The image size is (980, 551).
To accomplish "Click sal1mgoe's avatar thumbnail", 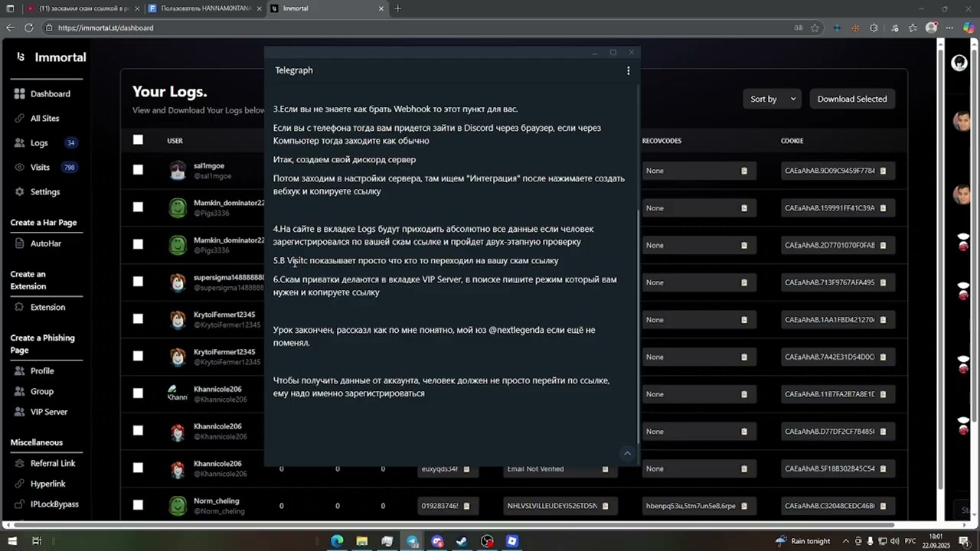I will 178,171.
